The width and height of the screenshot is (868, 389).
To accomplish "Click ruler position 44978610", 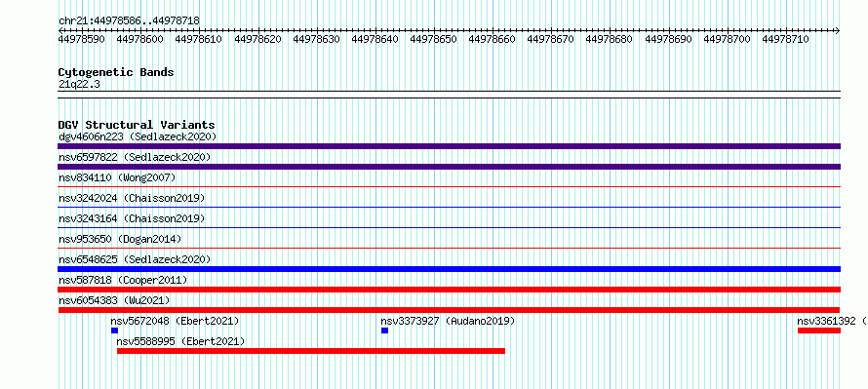I will [x=199, y=39].
